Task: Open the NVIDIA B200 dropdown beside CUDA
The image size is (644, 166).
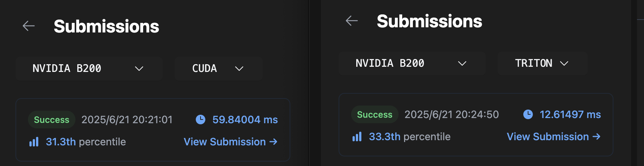Action: click(x=89, y=69)
